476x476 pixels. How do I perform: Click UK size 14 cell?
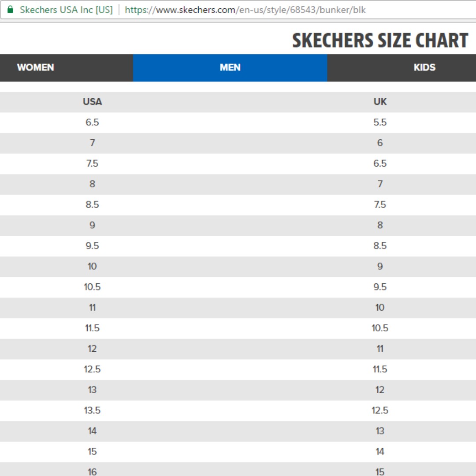[380, 451]
